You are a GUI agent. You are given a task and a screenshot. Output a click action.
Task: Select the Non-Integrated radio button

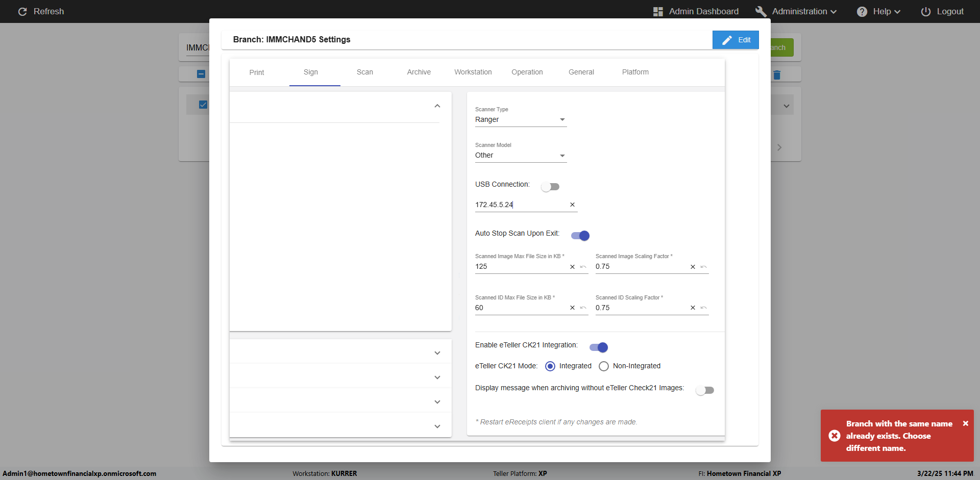pyautogui.click(x=604, y=366)
